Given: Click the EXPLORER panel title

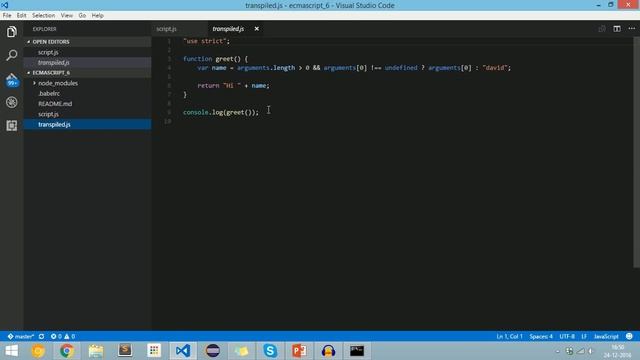Looking at the screenshot, I should (44, 29).
